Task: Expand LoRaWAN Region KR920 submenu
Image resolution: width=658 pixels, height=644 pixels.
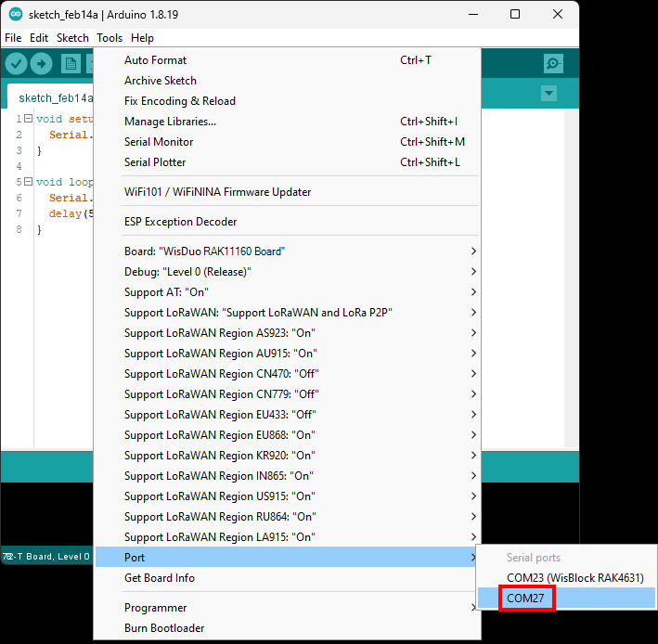Action: click(288, 456)
